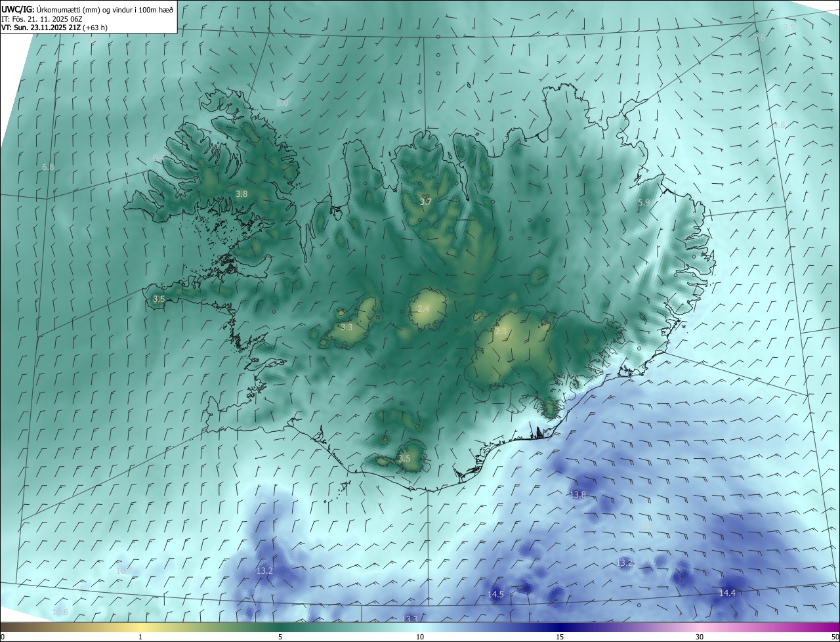Image resolution: width=840 pixels, height=642 pixels.
Task: Click the 50 tick on the colour scale
Action: point(835,637)
